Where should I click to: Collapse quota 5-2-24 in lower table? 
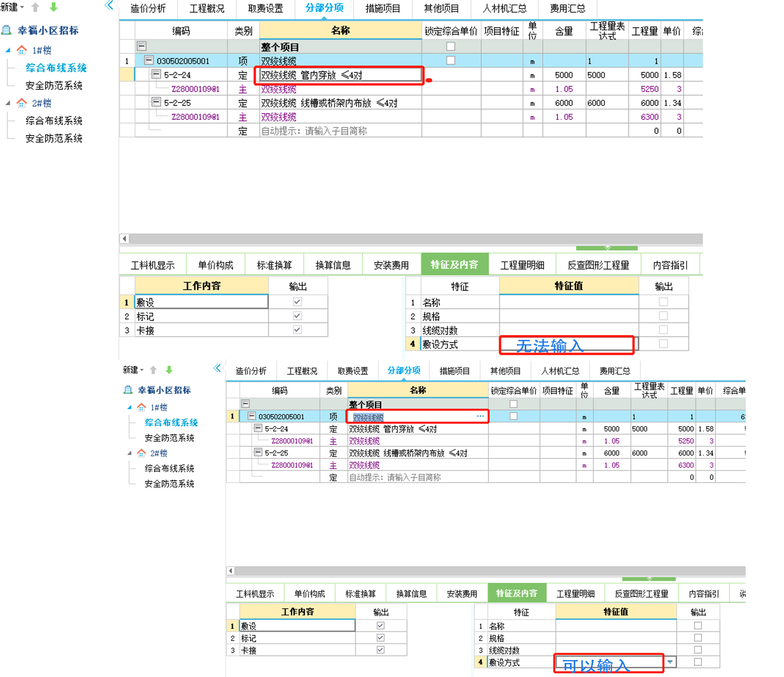258,428
